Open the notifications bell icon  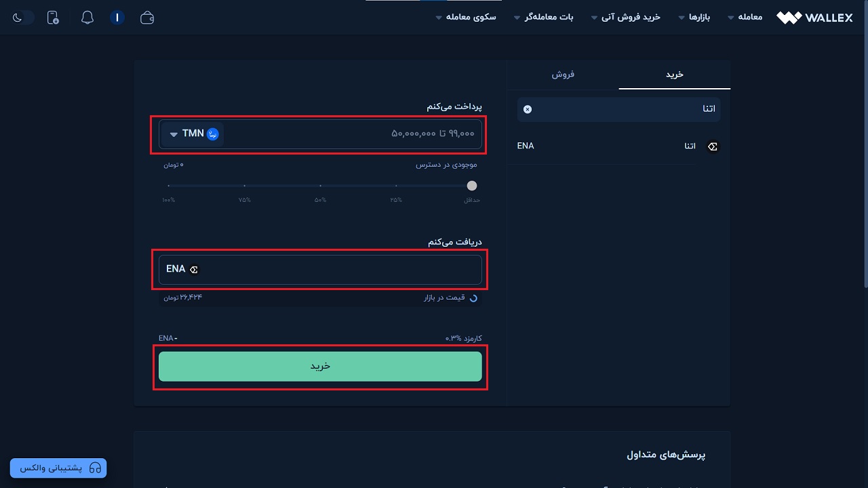87,18
